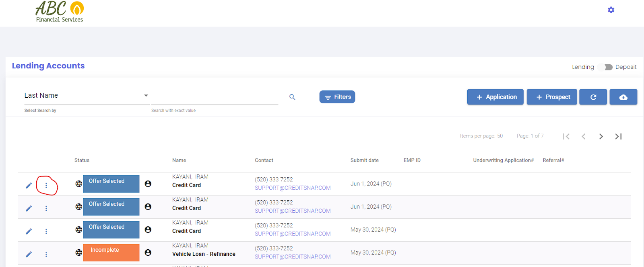
Task: Add a new Prospect
Action: point(552,97)
